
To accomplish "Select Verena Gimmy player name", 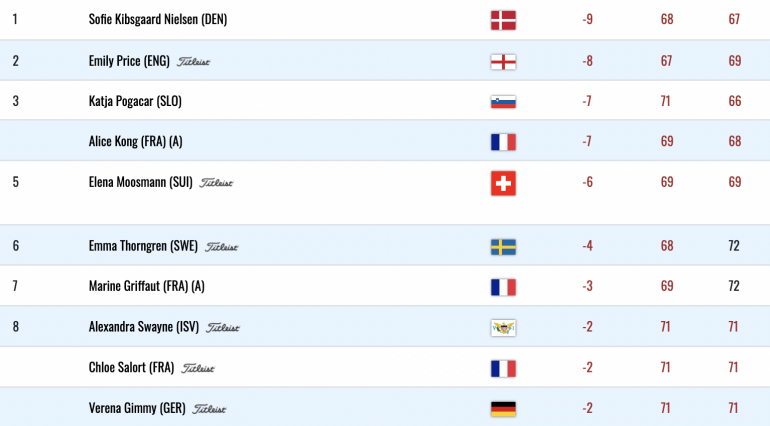I will tap(137, 408).
